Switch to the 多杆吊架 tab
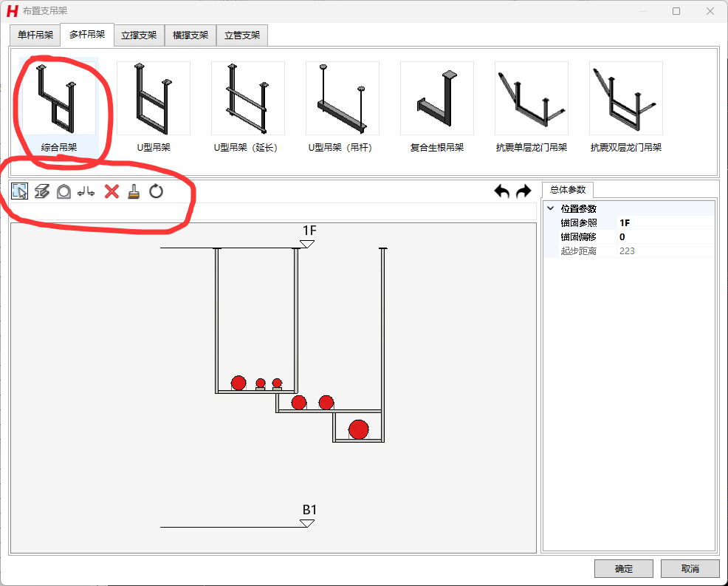728x586 pixels. click(x=87, y=35)
